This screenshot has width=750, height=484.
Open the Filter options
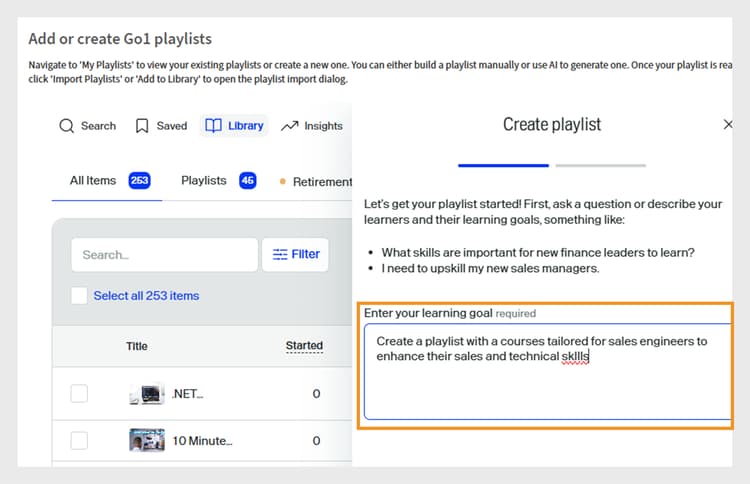click(x=295, y=254)
